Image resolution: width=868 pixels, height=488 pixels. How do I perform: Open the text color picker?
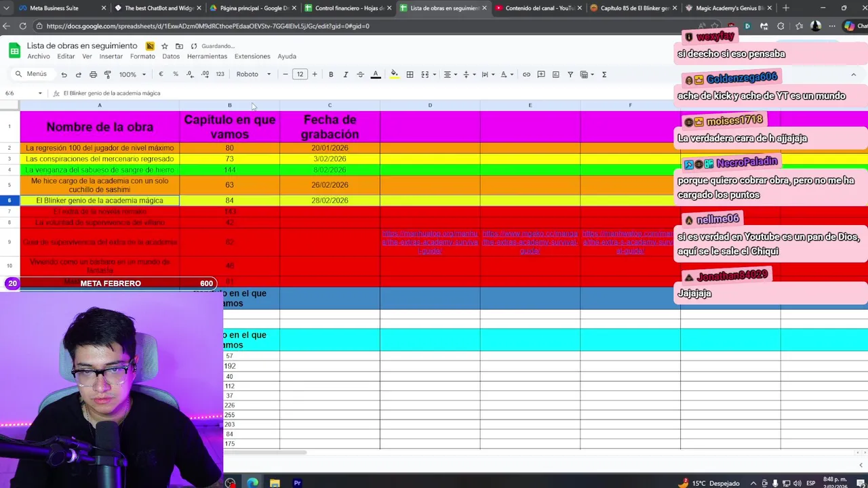[x=376, y=75]
